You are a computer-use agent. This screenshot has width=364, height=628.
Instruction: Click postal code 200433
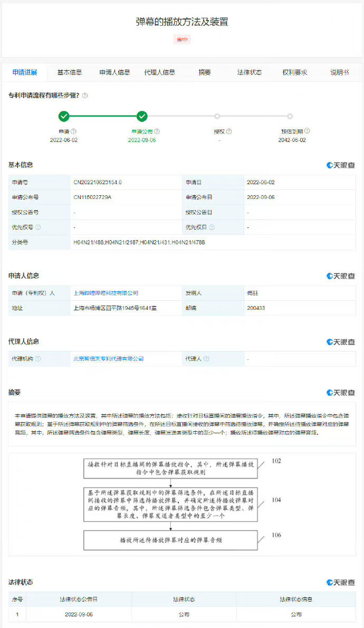(256, 308)
